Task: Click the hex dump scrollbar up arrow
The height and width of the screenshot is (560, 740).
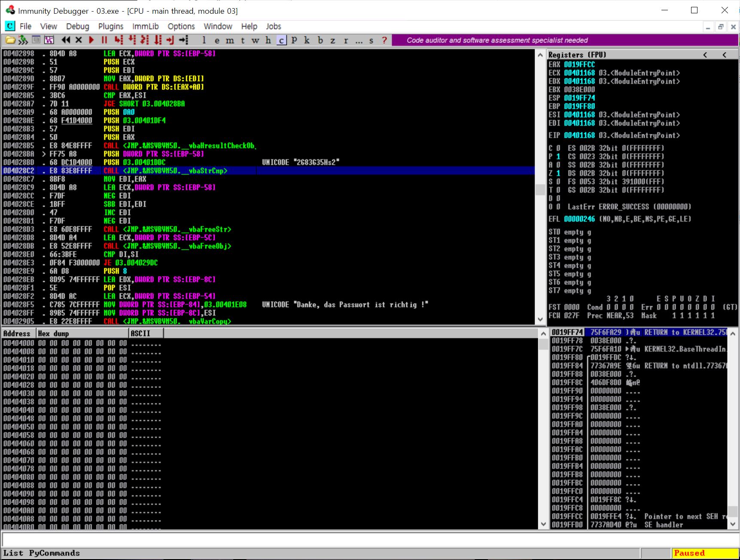Action: pyautogui.click(x=543, y=334)
